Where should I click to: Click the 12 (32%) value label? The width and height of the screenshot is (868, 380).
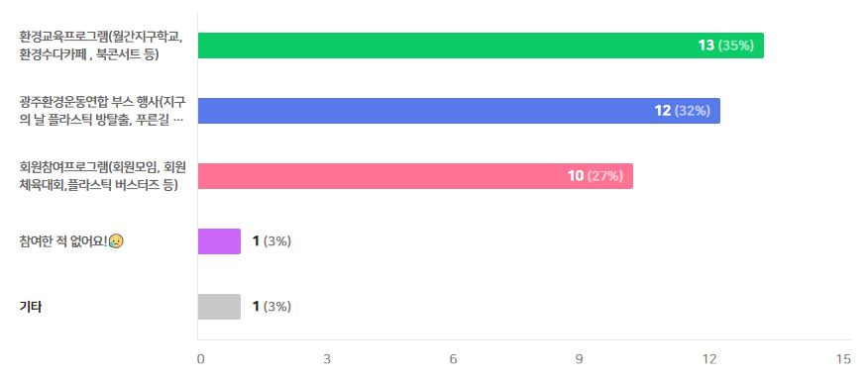click(682, 111)
